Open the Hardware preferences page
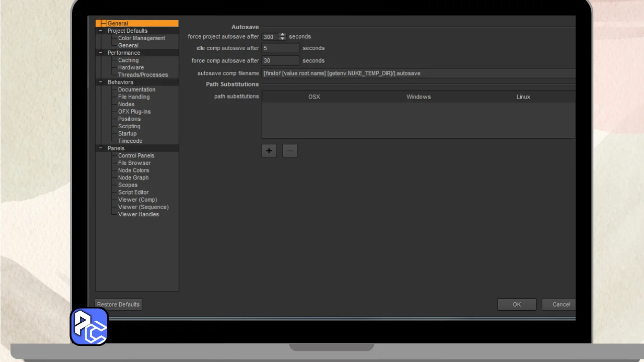This screenshot has height=362, width=644. [x=131, y=67]
